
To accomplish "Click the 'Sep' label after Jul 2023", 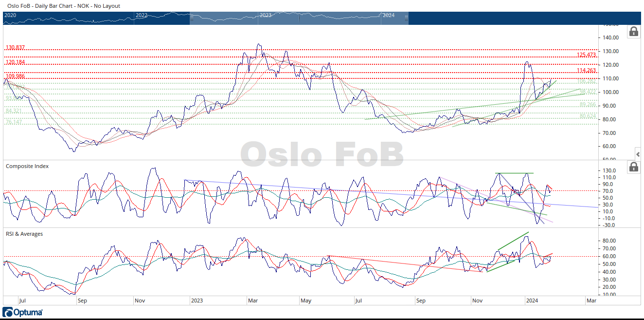I will coord(421,301).
